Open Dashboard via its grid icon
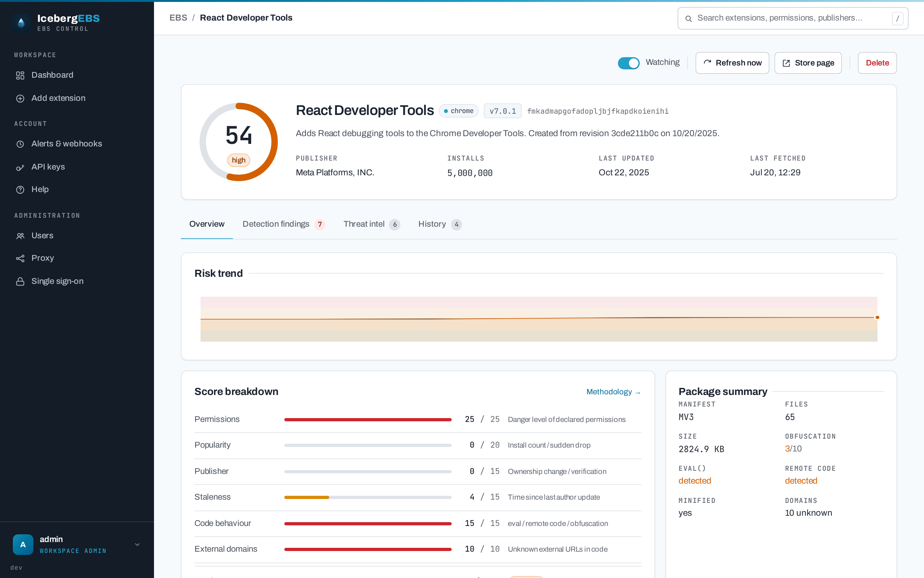Viewport: 924px width, 578px height. (x=20, y=75)
